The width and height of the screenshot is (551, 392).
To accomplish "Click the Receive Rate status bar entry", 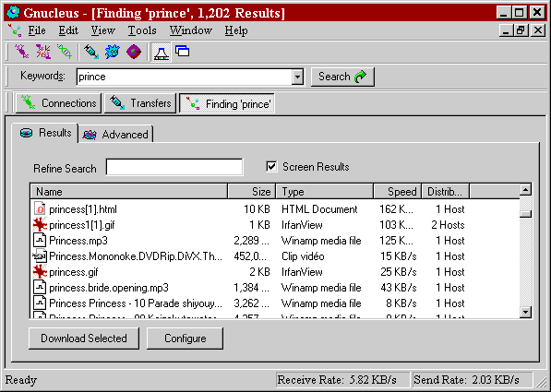I will (x=342, y=380).
